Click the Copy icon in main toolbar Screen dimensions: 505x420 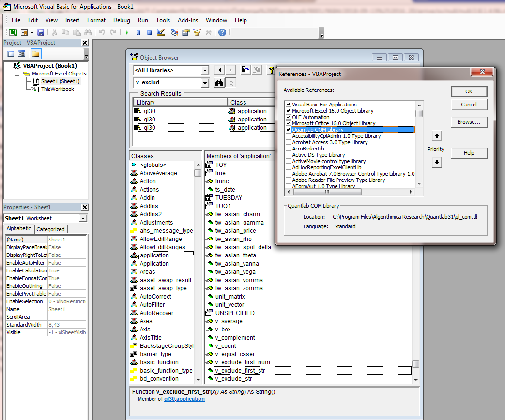65,32
